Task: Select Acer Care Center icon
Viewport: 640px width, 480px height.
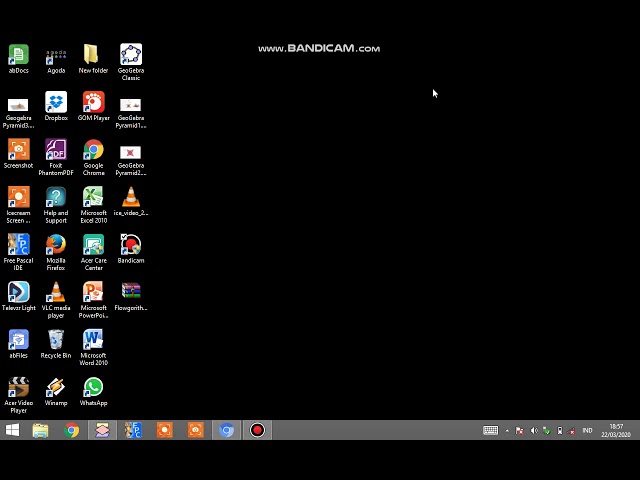Action: point(93,252)
